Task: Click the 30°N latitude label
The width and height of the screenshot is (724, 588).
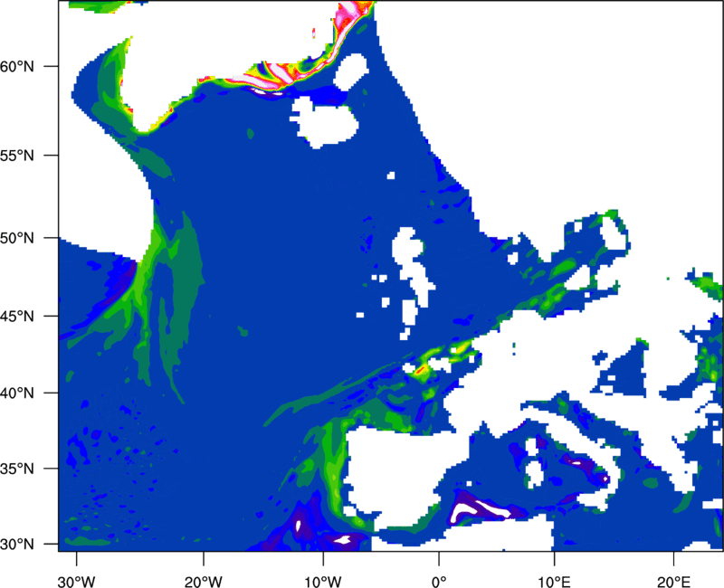Action: coord(17,545)
